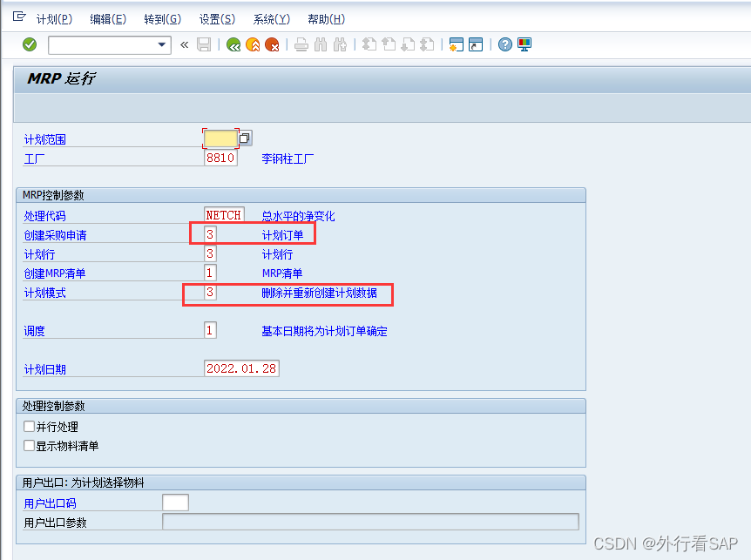Open the 计划(P) menu
This screenshot has height=560, width=751.
tap(54, 19)
